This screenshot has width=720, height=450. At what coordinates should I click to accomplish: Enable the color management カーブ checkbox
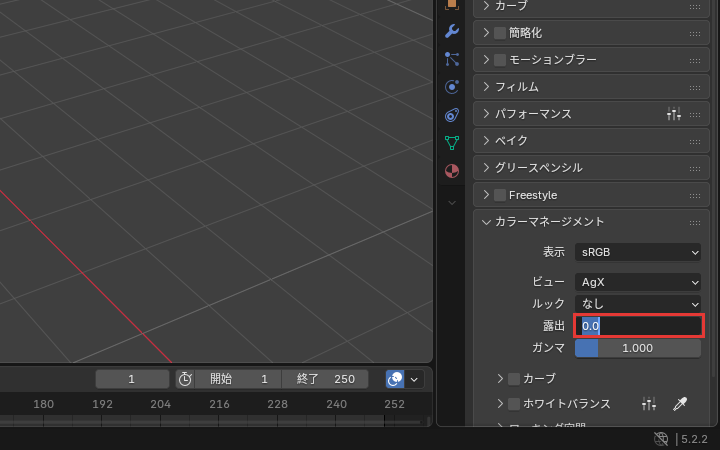514,378
